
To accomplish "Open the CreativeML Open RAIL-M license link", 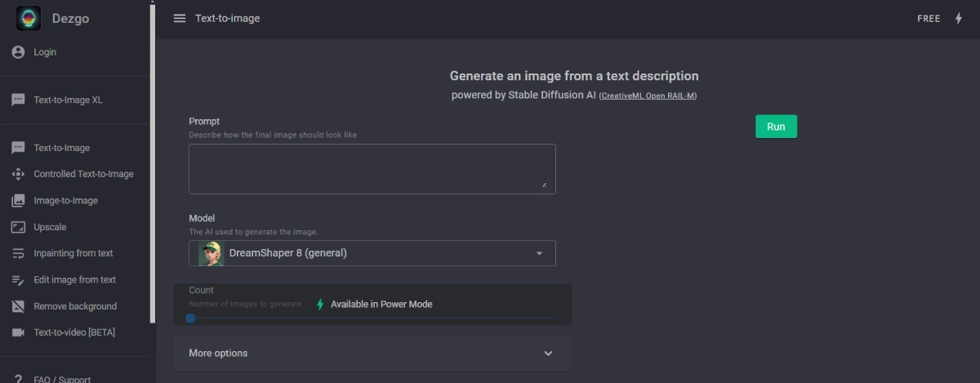I will (648, 96).
